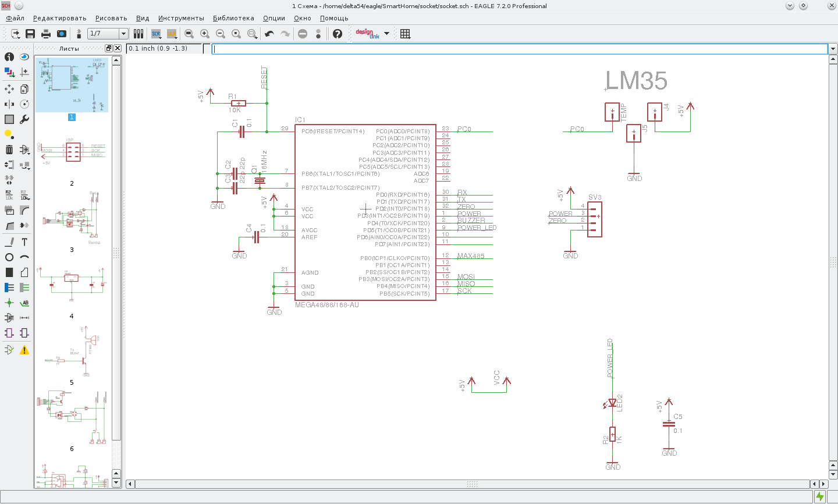Zoom in with the plus magnifier

(205, 34)
